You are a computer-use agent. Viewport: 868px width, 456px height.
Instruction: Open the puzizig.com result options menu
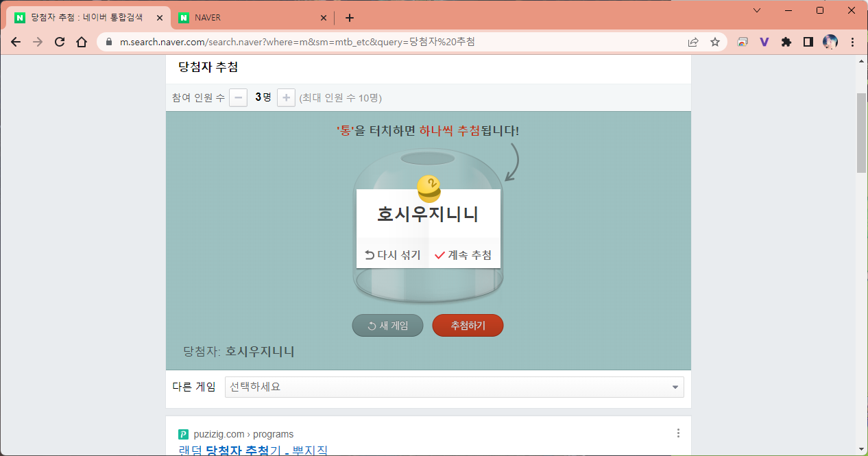678,433
